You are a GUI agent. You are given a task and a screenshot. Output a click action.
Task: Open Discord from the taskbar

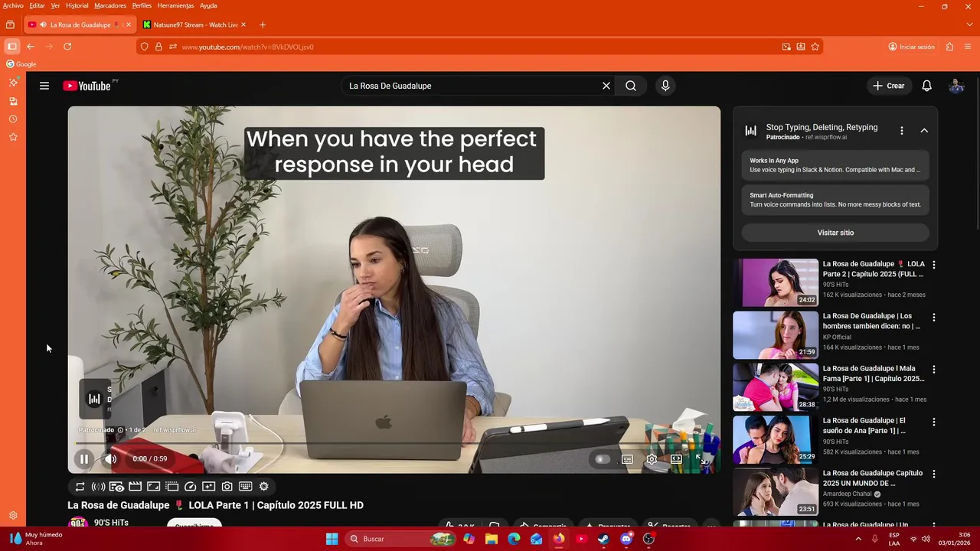point(626,539)
